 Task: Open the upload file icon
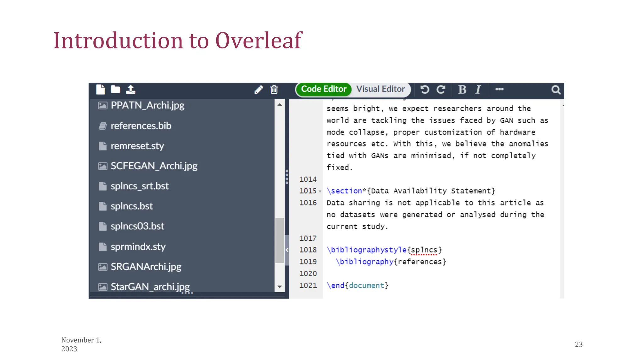(130, 90)
